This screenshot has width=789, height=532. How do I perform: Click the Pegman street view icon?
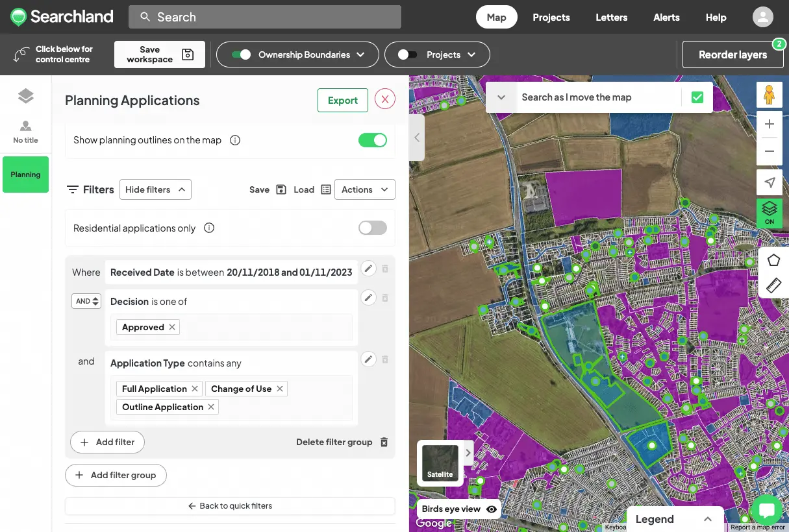coord(769,94)
